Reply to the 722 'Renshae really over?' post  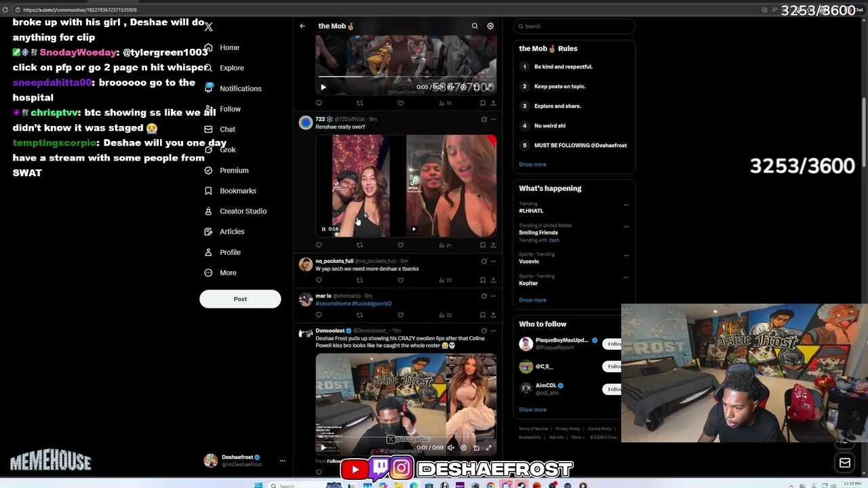(x=319, y=245)
